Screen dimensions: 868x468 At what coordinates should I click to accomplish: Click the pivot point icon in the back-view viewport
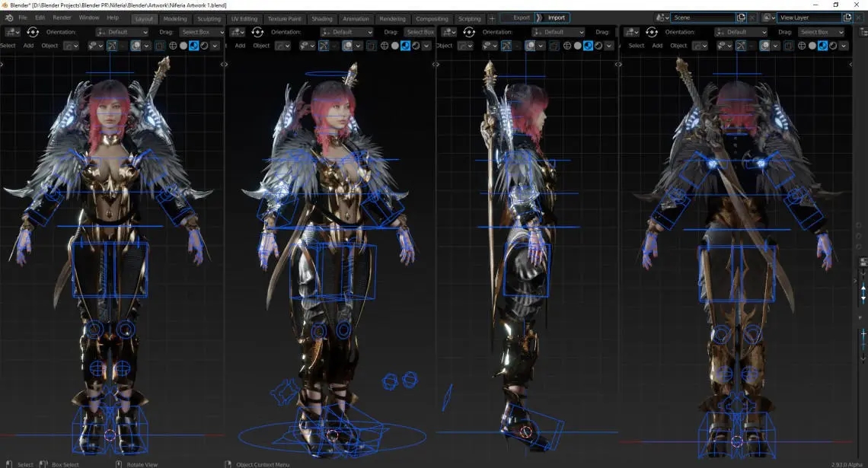[x=652, y=32]
